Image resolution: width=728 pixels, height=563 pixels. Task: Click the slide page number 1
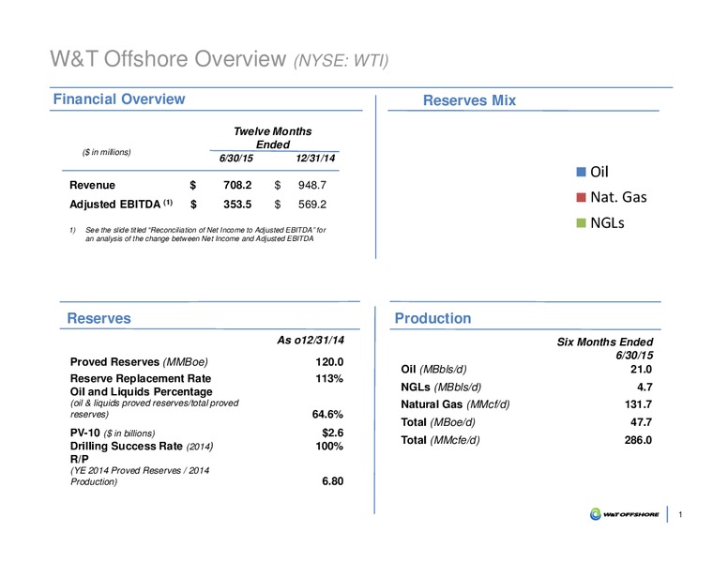[680, 514]
